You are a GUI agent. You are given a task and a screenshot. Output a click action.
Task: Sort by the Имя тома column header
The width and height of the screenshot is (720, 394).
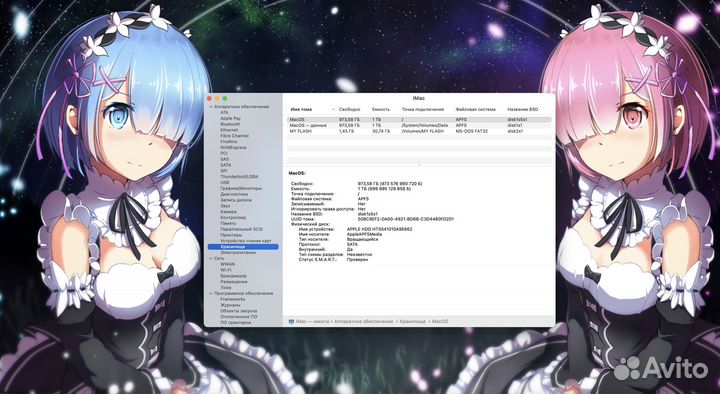pyautogui.click(x=301, y=109)
